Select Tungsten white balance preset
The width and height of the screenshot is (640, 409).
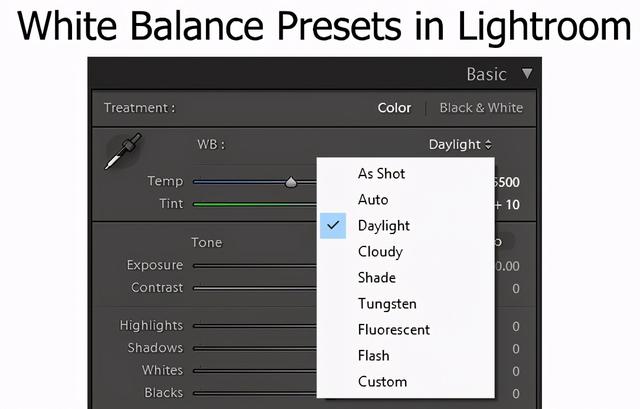click(387, 303)
